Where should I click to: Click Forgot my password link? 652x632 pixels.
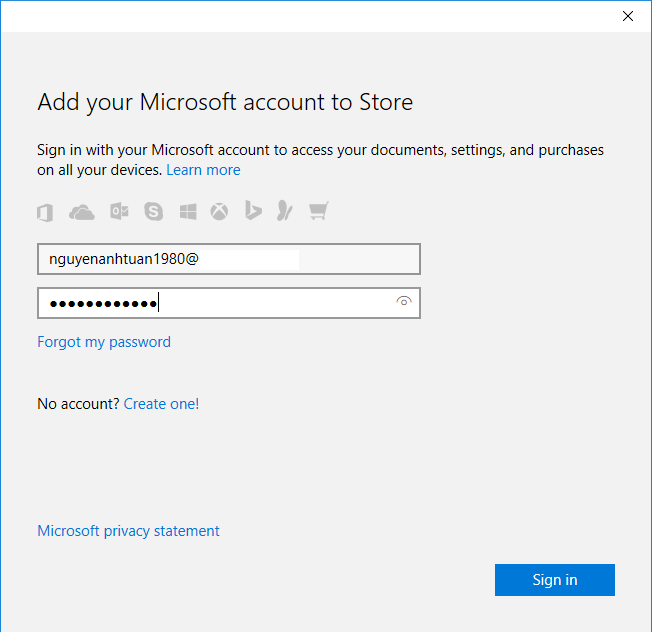tap(104, 342)
